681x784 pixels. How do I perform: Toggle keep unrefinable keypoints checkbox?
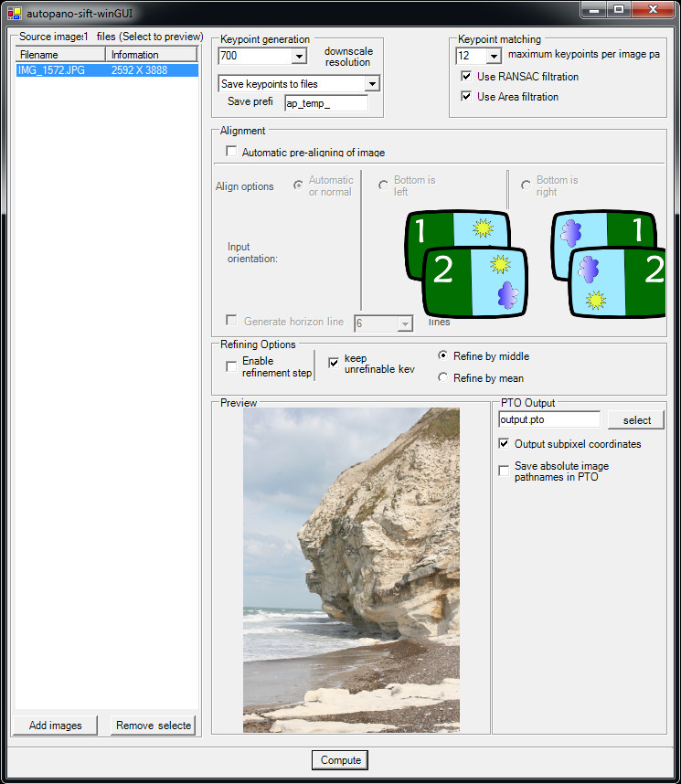(x=334, y=363)
